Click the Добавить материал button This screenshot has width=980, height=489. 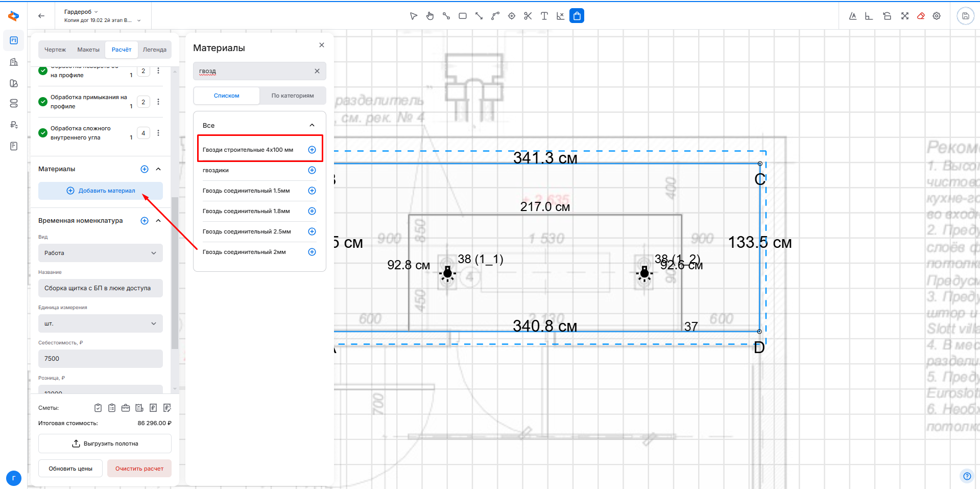click(101, 191)
